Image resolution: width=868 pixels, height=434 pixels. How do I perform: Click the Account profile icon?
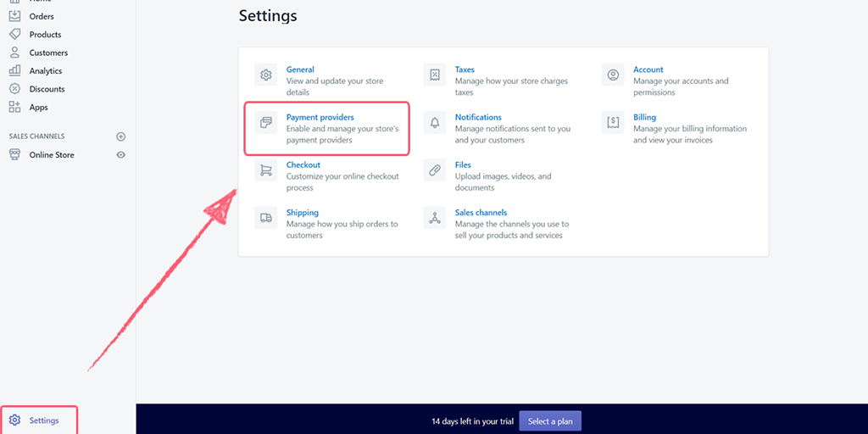(x=613, y=75)
